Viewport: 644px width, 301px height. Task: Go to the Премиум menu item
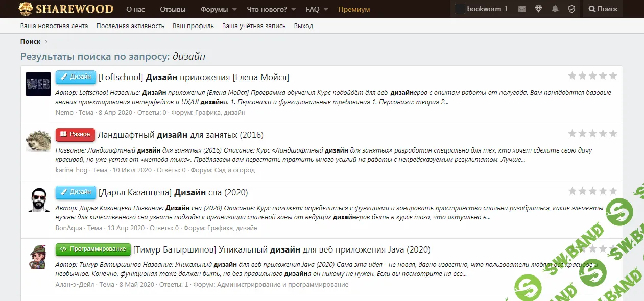[354, 9]
